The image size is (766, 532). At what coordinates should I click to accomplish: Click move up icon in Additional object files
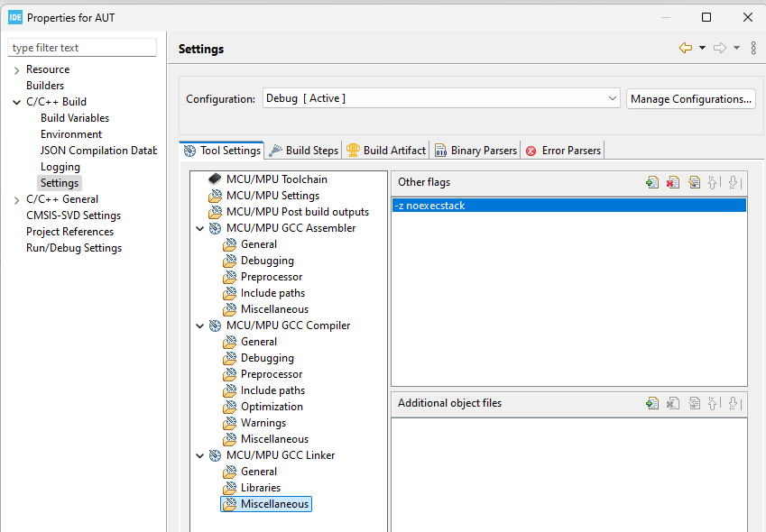tap(714, 403)
